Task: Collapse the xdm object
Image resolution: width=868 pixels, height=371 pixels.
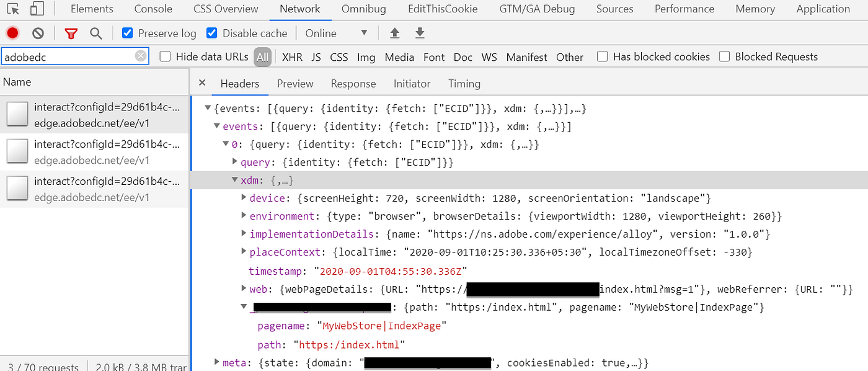Action: 234,180
